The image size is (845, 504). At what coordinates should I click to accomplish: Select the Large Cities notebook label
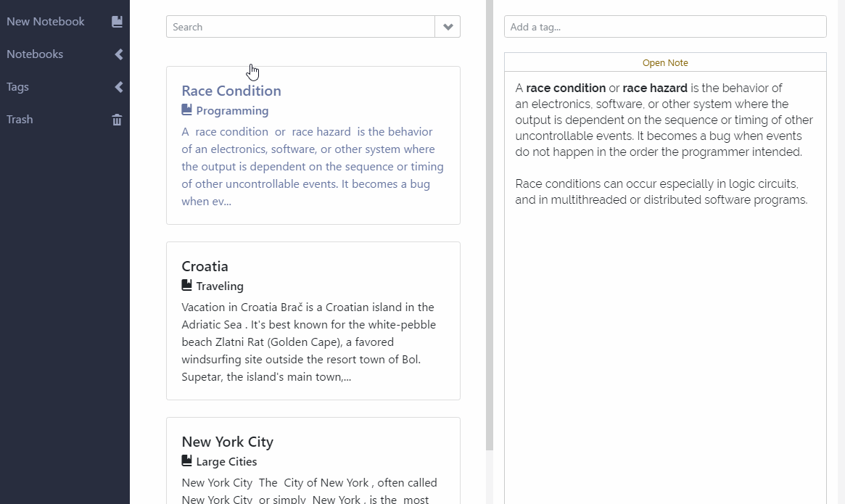click(x=226, y=461)
